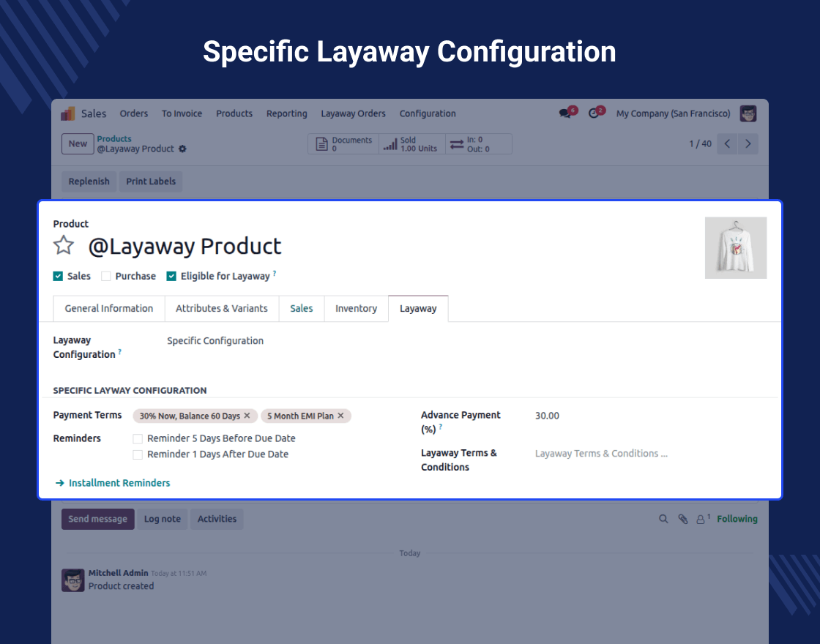This screenshot has height=644, width=820.
Task: Mark product as favorite with star
Action: (x=64, y=245)
